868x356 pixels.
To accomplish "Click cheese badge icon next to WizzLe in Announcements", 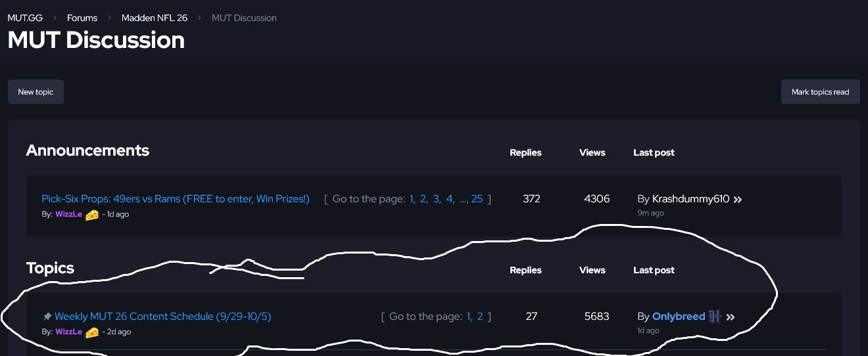I will [92, 215].
